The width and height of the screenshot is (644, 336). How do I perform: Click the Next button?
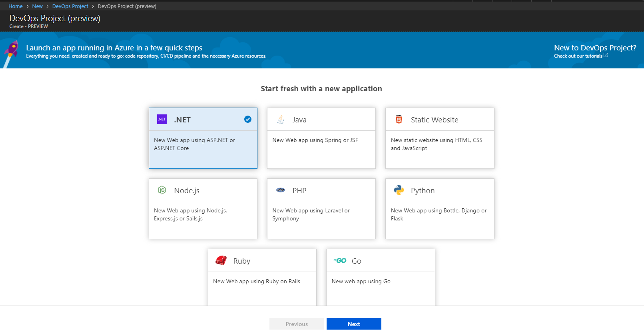coord(354,324)
